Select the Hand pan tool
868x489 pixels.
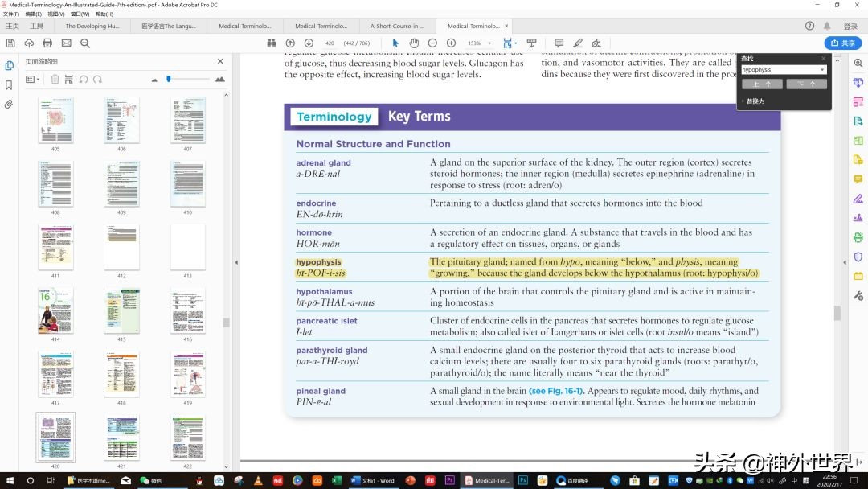[414, 43]
